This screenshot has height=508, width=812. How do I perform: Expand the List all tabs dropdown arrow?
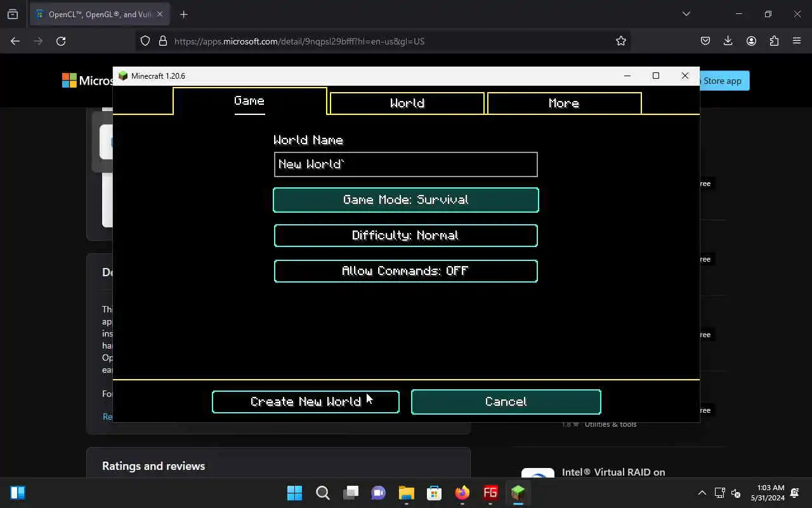(686, 14)
